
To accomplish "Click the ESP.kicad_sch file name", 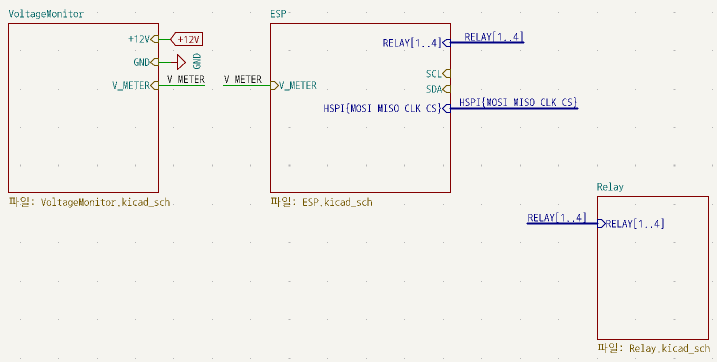I will click(x=337, y=202).
